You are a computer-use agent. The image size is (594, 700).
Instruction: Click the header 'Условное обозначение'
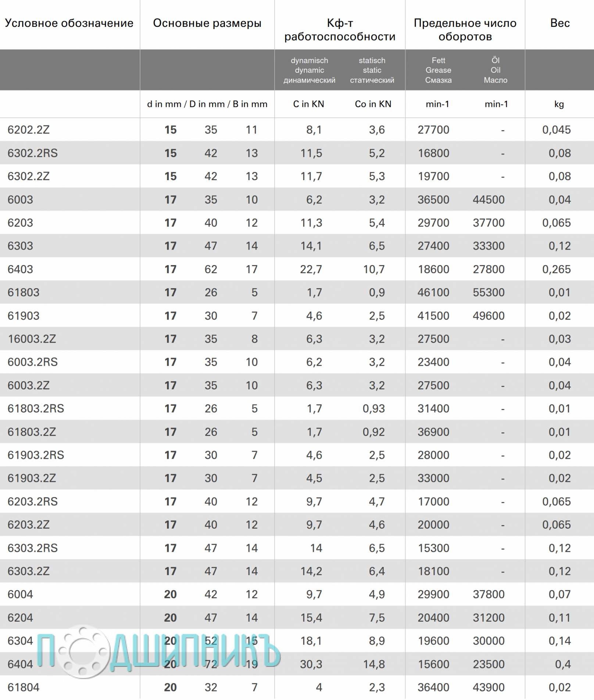point(69,23)
